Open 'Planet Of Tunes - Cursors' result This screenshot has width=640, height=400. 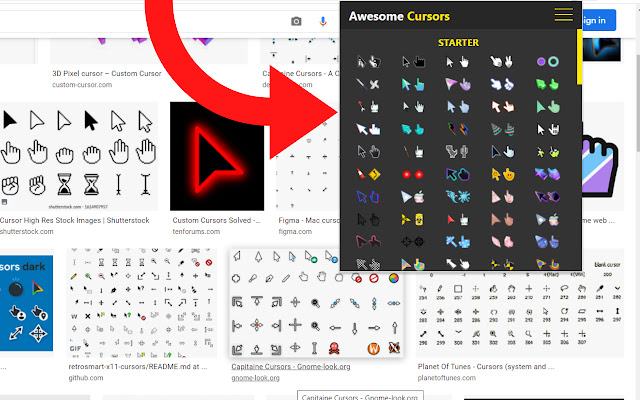tap(486, 367)
